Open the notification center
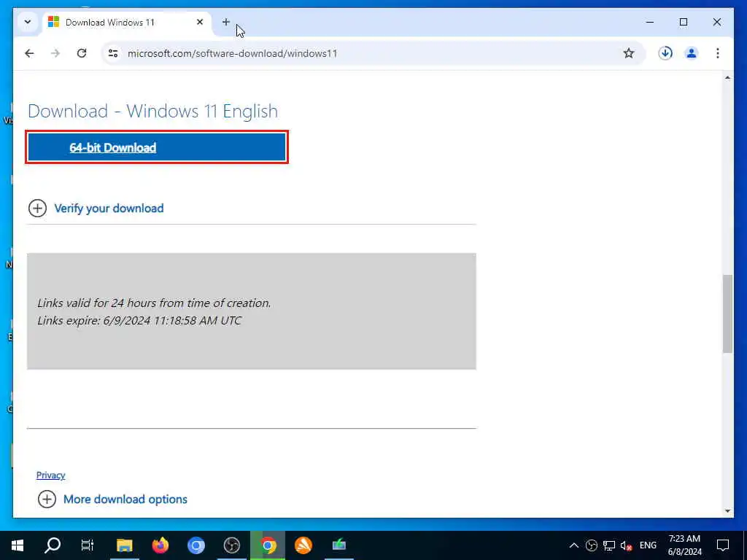The width and height of the screenshot is (747, 560). pyautogui.click(x=723, y=545)
